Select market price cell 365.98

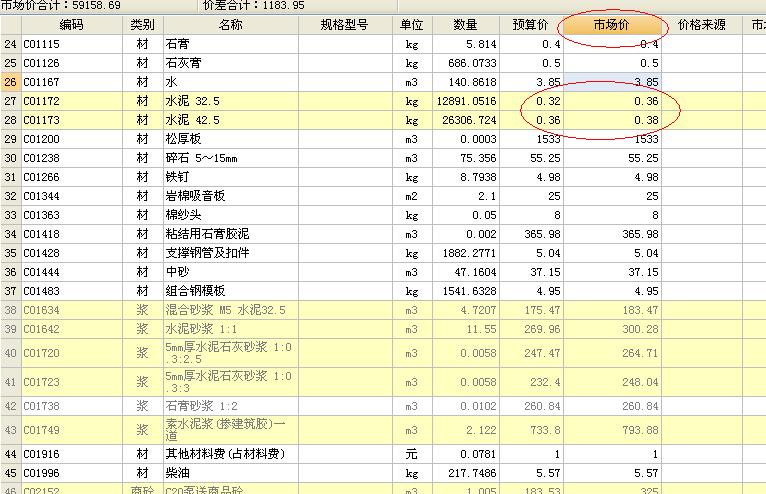tap(612, 234)
